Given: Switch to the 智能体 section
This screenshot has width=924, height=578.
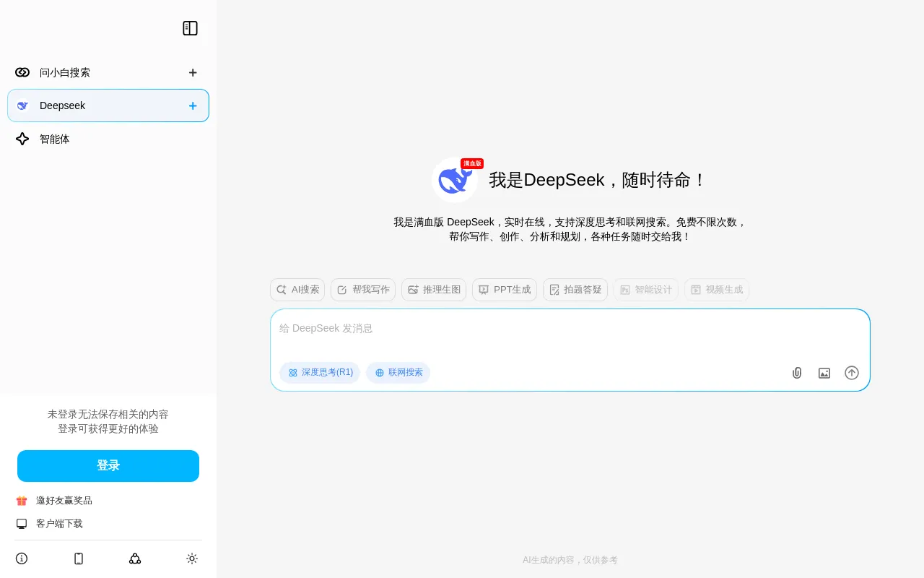Looking at the screenshot, I should pyautogui.click(x=54, y=139).
